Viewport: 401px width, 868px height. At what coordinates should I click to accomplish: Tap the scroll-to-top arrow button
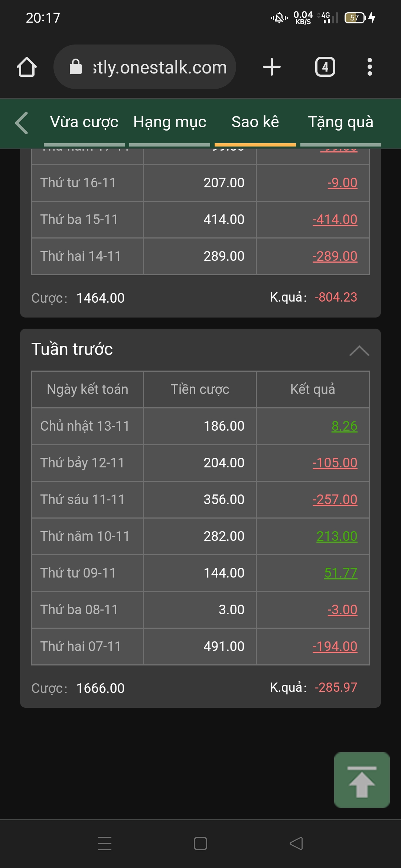pos(362,780)
